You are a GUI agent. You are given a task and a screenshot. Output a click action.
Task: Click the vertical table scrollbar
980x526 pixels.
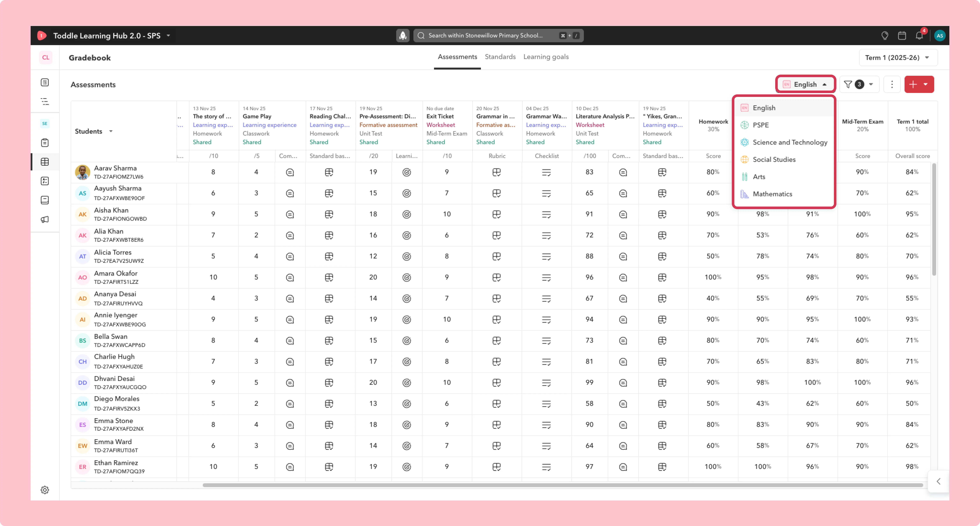(934, 219)
